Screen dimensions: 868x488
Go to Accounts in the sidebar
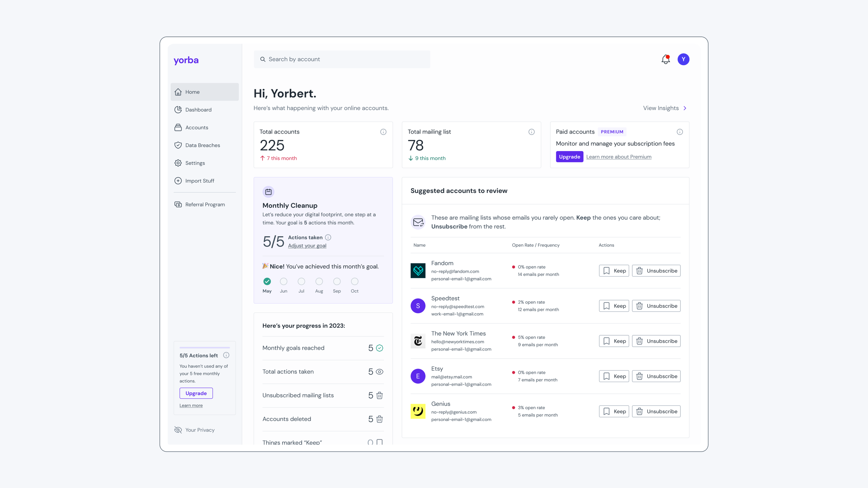click(197, 128)
